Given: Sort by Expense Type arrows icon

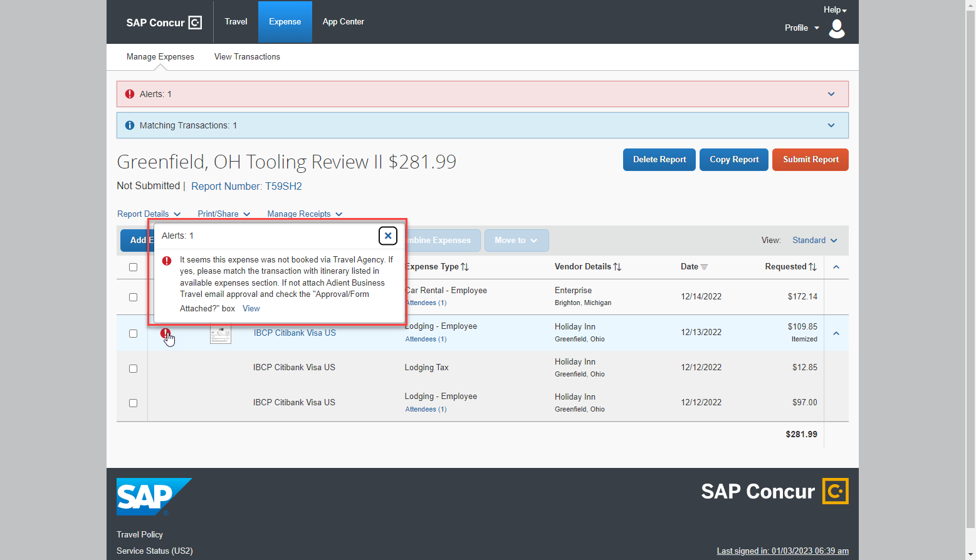Looking at the screenshot, I should pos(464,267).
